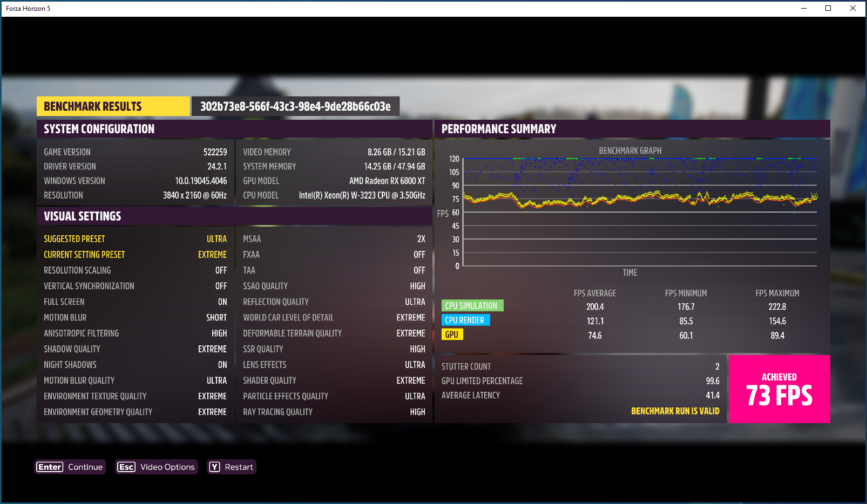Click the MSAA 2X row
867x504 pixels.
pos(334,239)
